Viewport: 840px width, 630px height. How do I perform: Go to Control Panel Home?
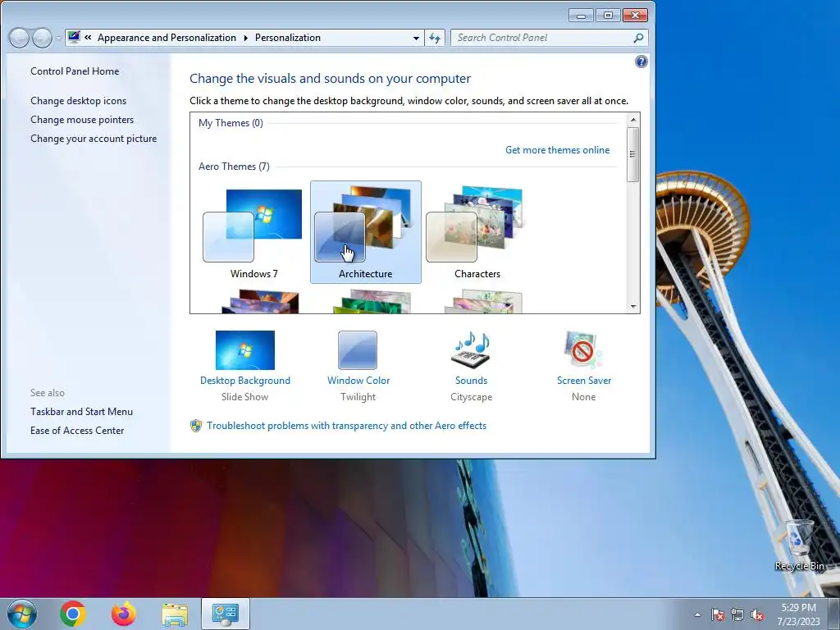(75, 71)
